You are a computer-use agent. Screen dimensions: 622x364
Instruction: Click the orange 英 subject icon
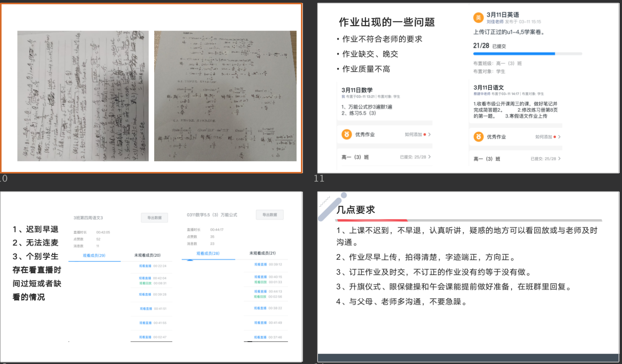pyautogui.click(x=478, y=17)
